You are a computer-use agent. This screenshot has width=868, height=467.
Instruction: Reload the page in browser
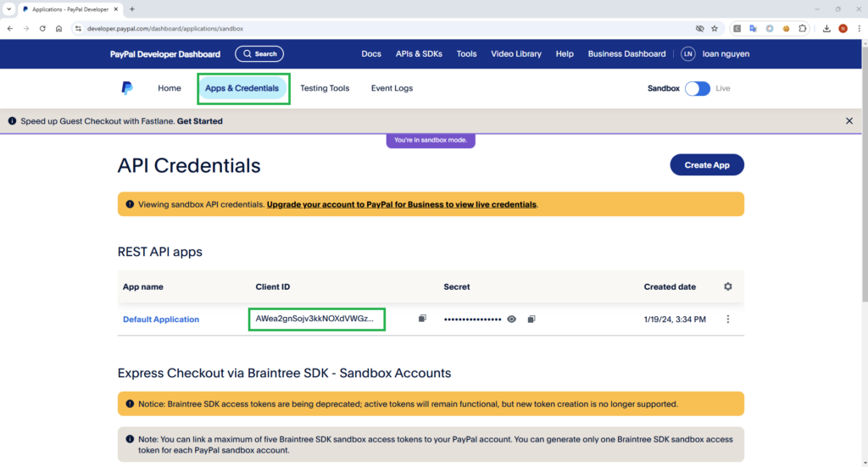(42, 28)
